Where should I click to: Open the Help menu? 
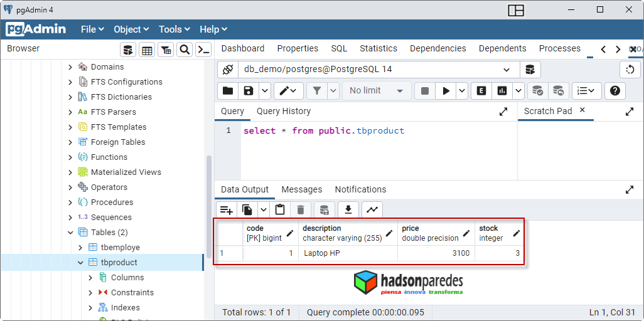213,29
